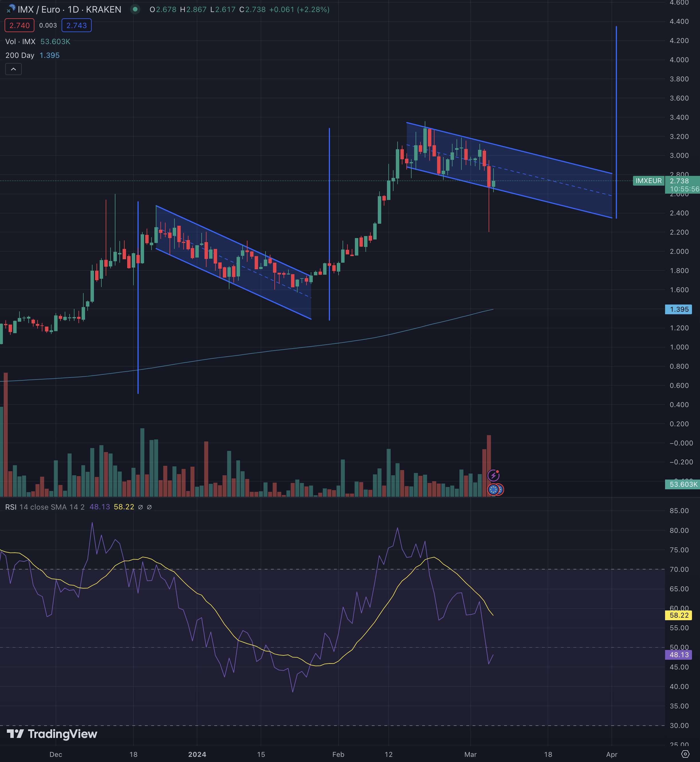The height and width of the screenshot is (762, 700).
Task: Click the countdown timer 10:55:56
Action: pyautogui.click(x=685, y=189)
